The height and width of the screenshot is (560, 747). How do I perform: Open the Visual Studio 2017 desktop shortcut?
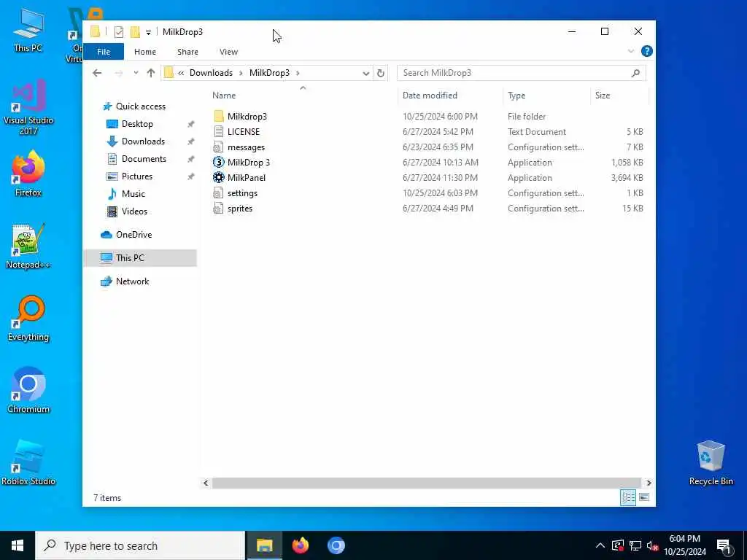[28, 107]
